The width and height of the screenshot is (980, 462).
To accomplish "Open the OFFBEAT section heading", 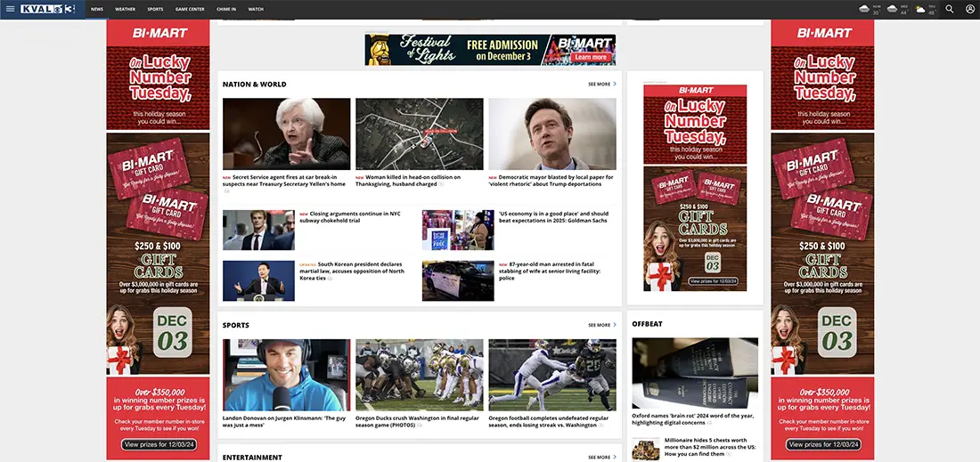I will click(647, 324).
